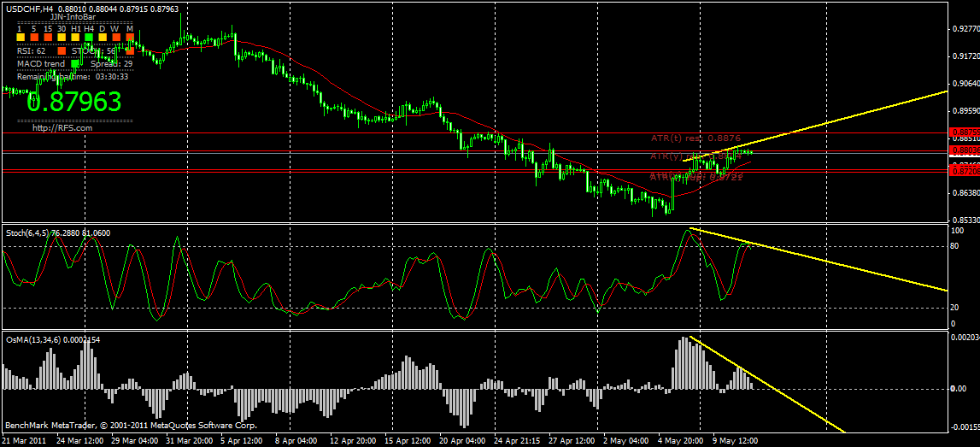Click the yellow daily (D) timeframe indicator square
Image resolution: width=980 pixels, height=447 pixels.
pyautogui.click(x=103, y=37)
